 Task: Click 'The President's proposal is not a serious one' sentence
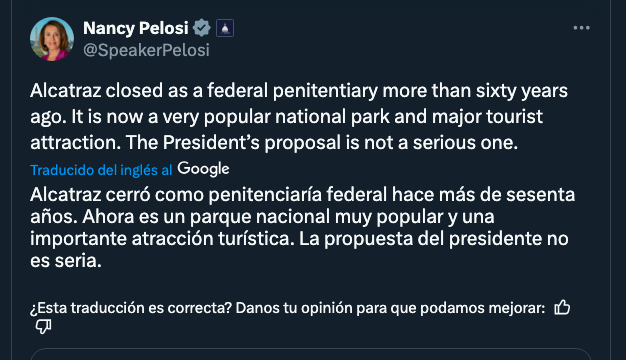[322, 142]
